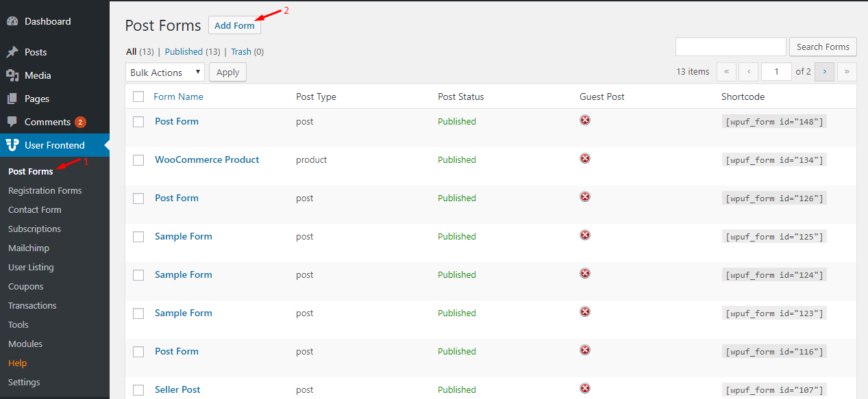Click the User Frontend plugin icon
The height and width of the screenshot is (399, 868).
[12, 145]
